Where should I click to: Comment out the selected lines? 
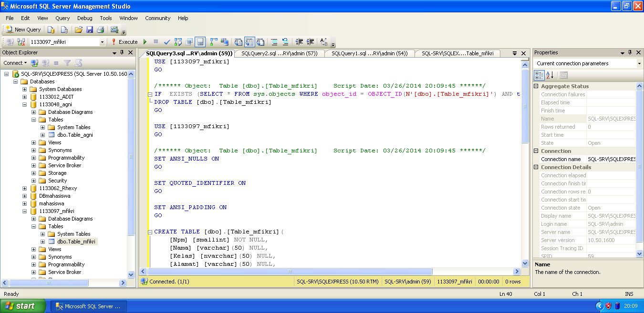[274, 42]
